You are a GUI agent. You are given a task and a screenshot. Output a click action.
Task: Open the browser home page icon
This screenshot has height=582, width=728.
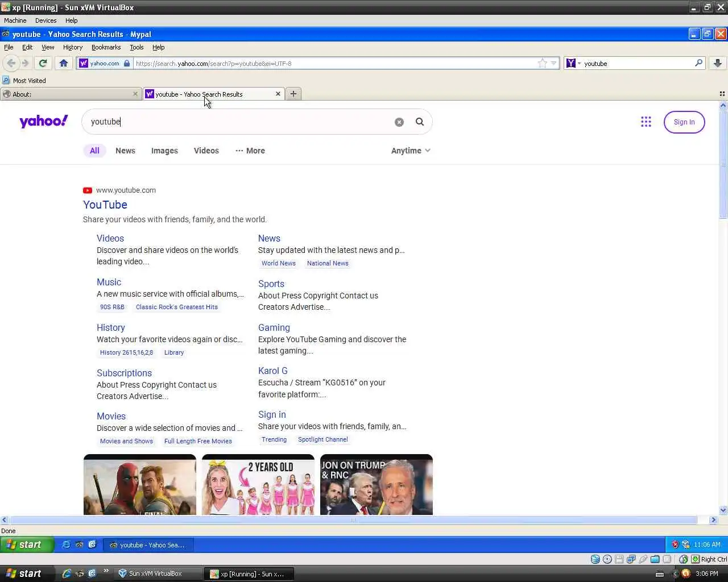pyautogui.click(x=64, y=63)
